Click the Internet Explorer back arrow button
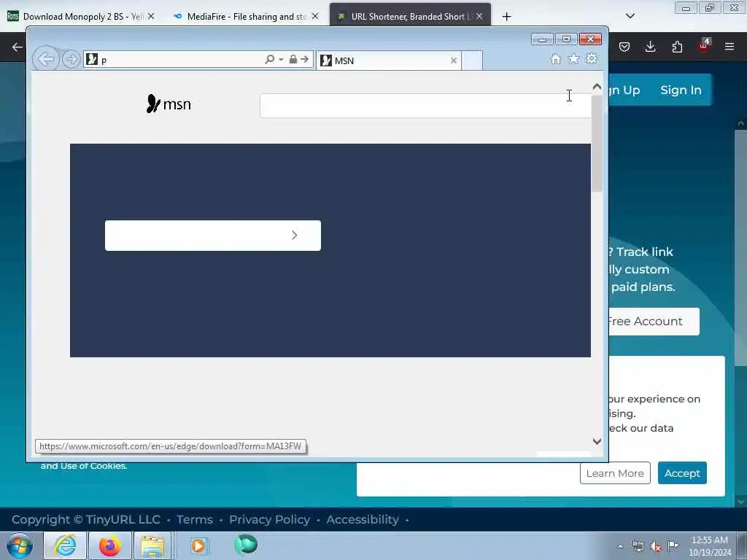Image resolution: width=747 pixels, height=560 pixels. 46,60
